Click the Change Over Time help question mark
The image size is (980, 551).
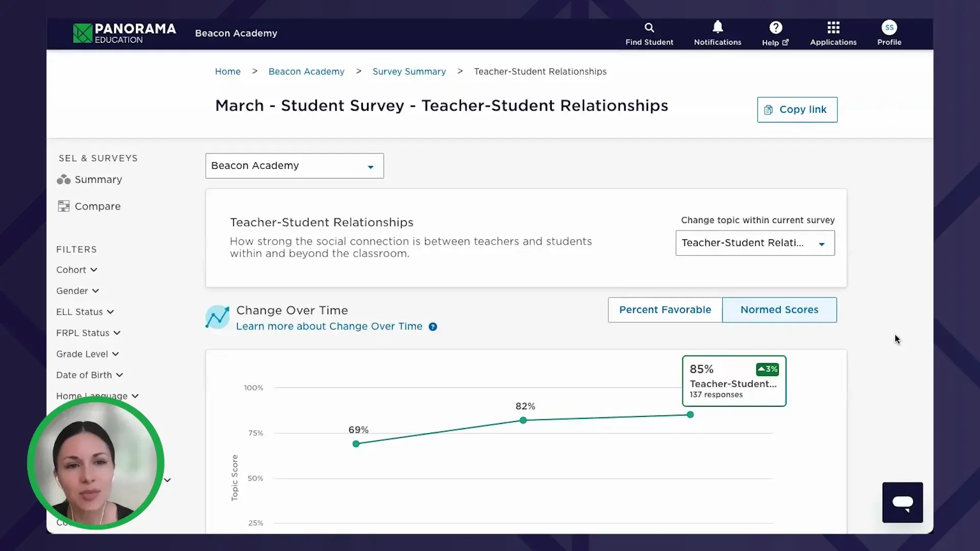(432, 327)
